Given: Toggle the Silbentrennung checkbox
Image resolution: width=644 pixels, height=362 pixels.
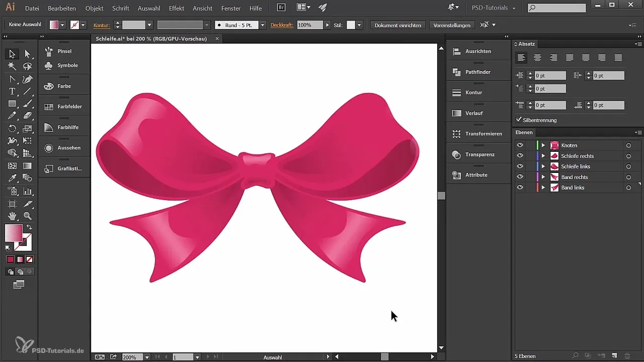Looking at the screenshot, I should (x=519, y=120).
